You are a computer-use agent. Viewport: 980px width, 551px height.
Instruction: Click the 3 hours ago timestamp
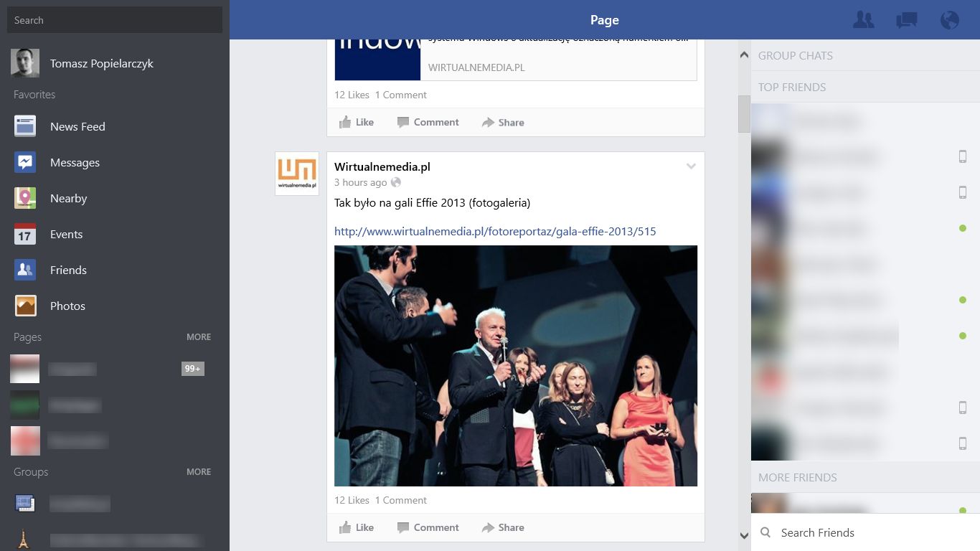point(360,182)
